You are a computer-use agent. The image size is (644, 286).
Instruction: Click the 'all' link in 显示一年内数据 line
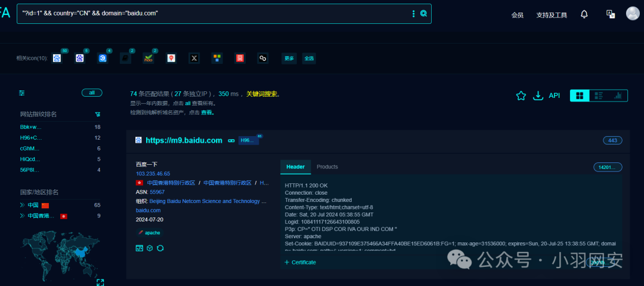coord(188,103)
